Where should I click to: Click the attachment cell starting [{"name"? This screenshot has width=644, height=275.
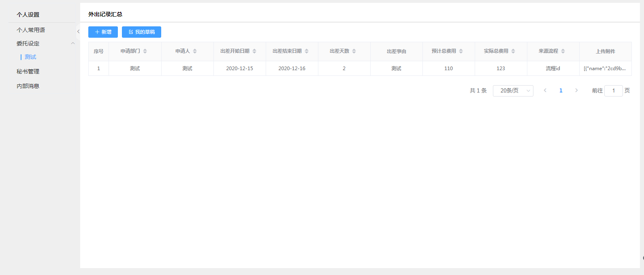pos(606,69)
